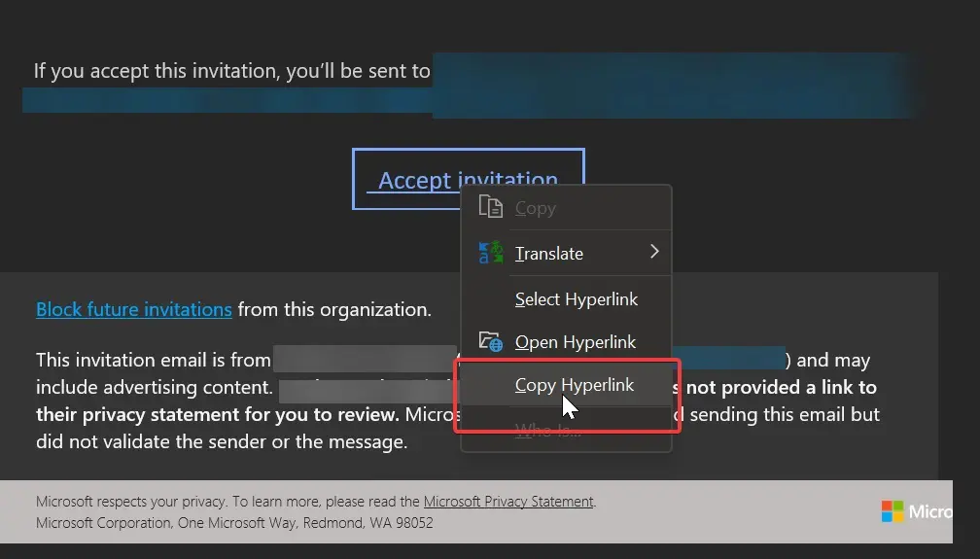
Task: Click the text "If you accept this invitation"
Action: (156, 71)
